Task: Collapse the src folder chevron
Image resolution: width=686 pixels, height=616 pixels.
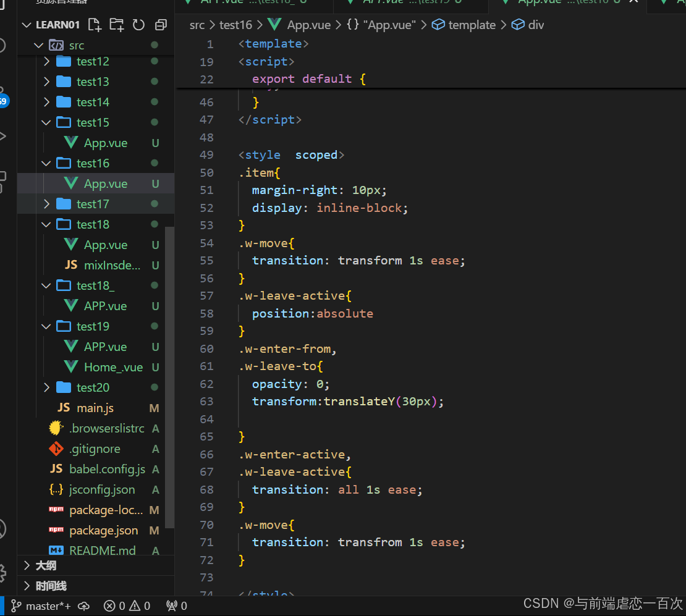Action: [38, 45]
